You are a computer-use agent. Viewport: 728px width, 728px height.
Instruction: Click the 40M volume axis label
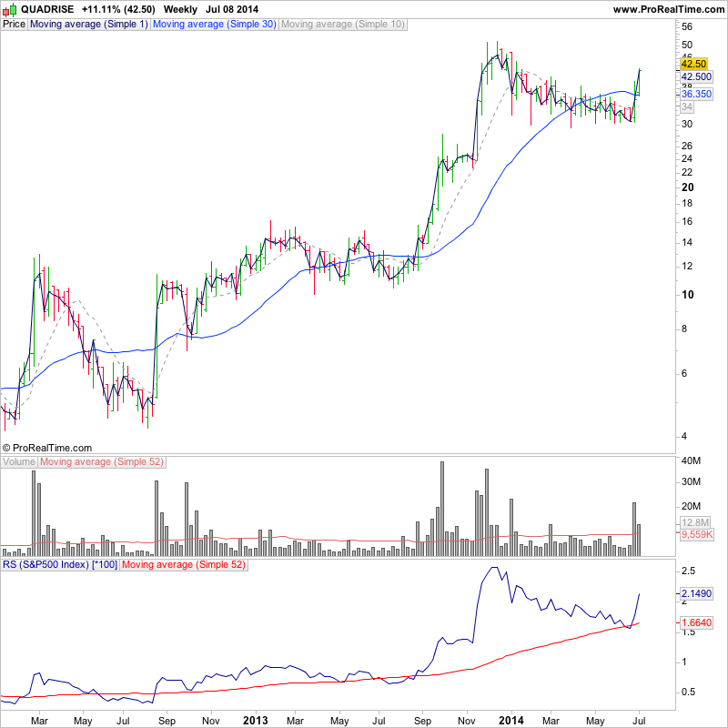(x=692, y=460)
